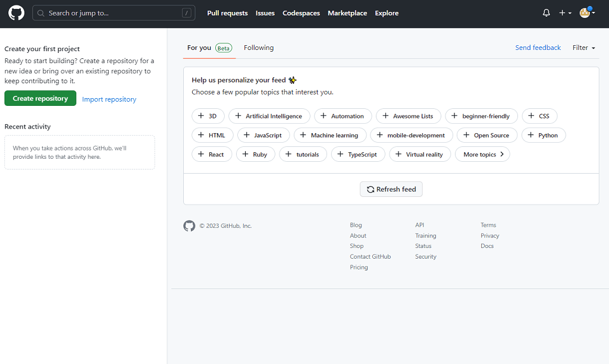Open the create new plus menu
609x364 pixels.
[x=565, y=13]
